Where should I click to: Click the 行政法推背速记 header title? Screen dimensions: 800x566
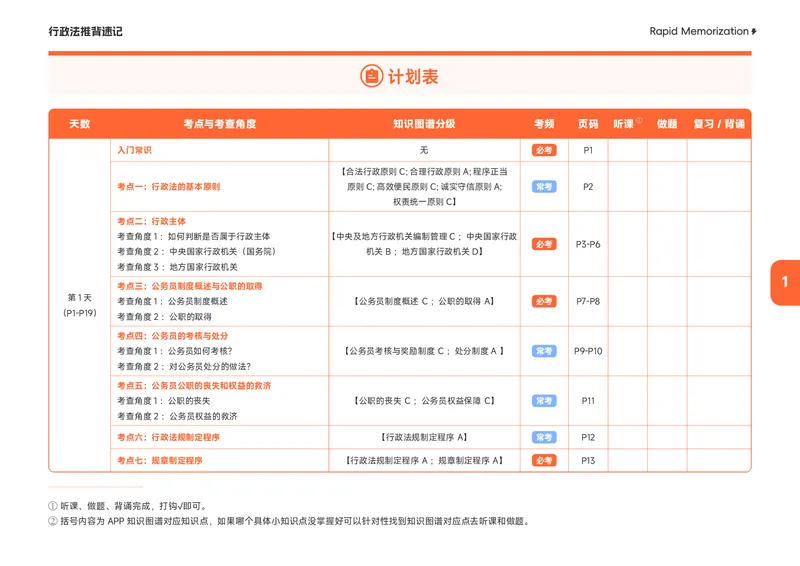pos(86,32)
